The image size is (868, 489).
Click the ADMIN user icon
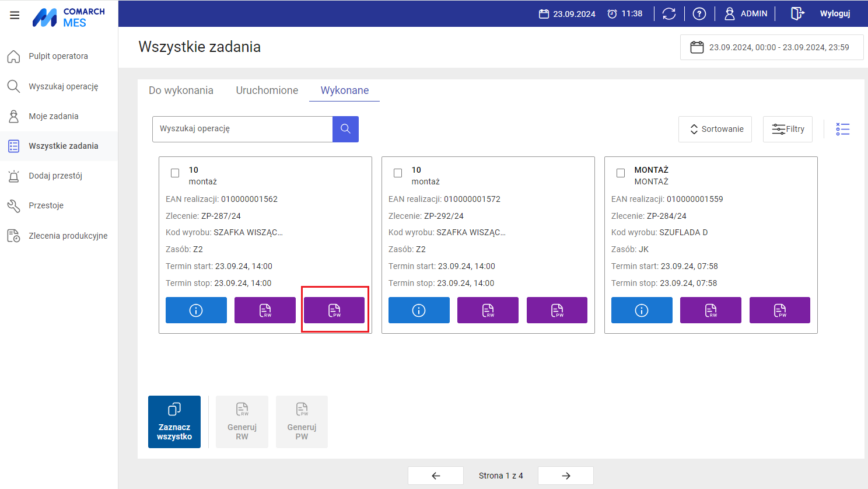[x=730, y=13]
